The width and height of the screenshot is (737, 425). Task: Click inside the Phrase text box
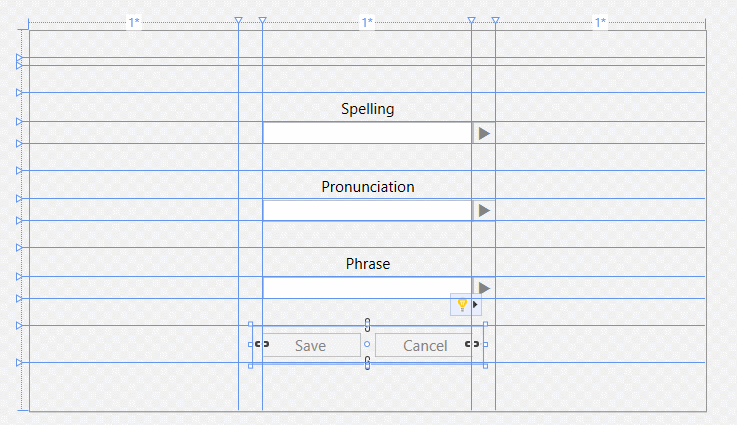(367, 287)
